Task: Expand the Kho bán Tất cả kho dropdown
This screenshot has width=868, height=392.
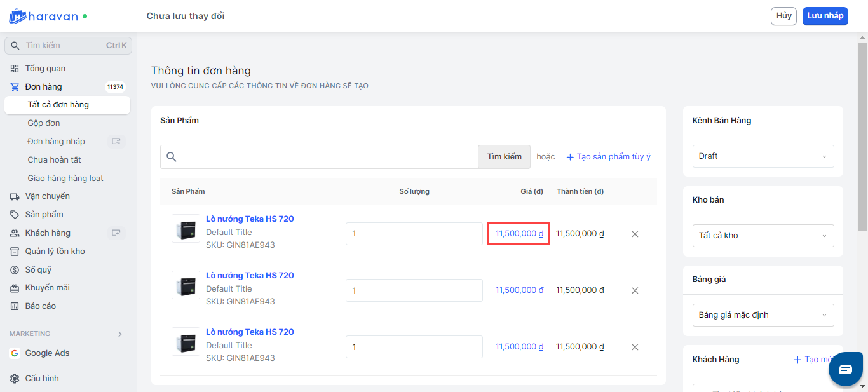Action: click(x=763, y=236)
